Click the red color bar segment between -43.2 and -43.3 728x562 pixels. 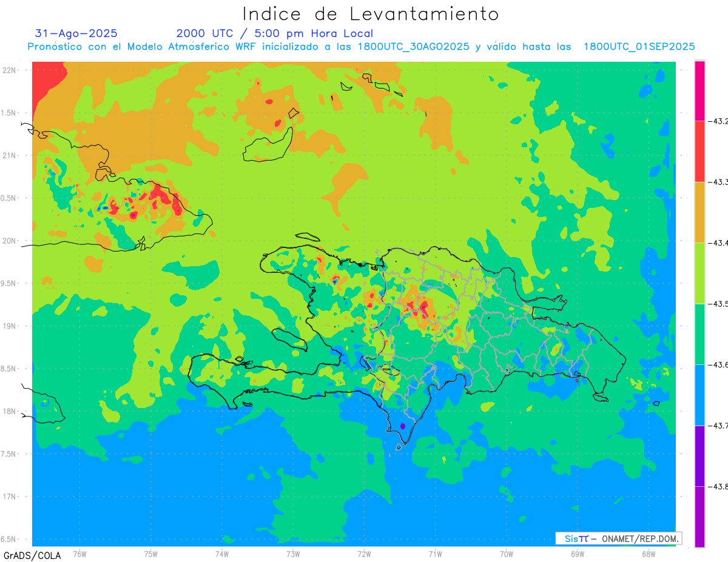point(699,151)
